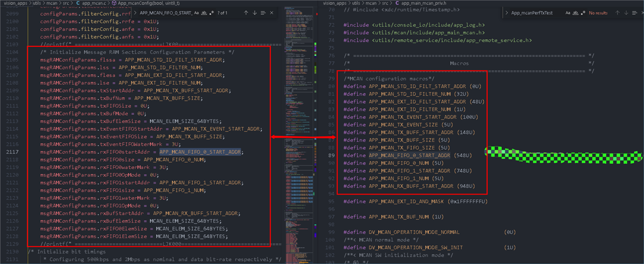644x264 pixels.
Task: Click '#define APP_MCAN_STD_ID_FILTER_NUM (32U)' line
Action: coord(406,94)
